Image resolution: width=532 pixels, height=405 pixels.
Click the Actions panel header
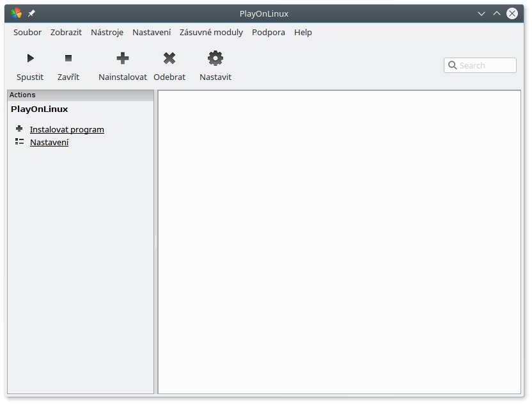(81, 95)
